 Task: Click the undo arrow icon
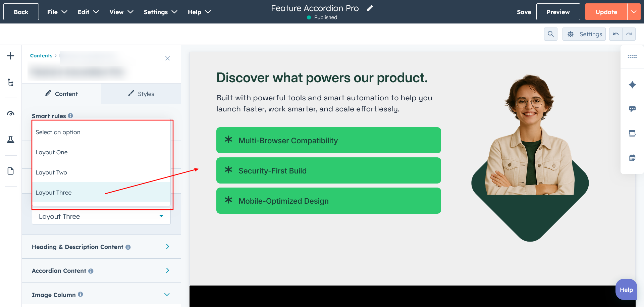click(x=615, y=34)
